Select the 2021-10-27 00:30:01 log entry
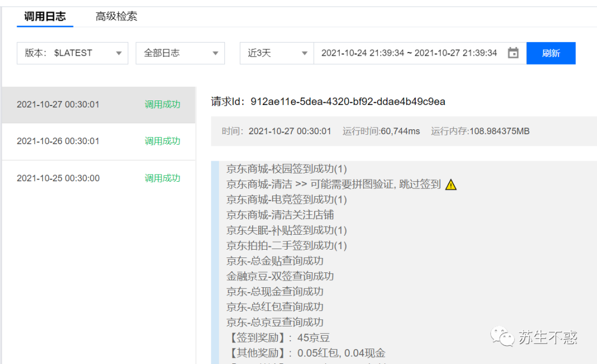The width and height of the screenshot is (597, 364). 98,104
